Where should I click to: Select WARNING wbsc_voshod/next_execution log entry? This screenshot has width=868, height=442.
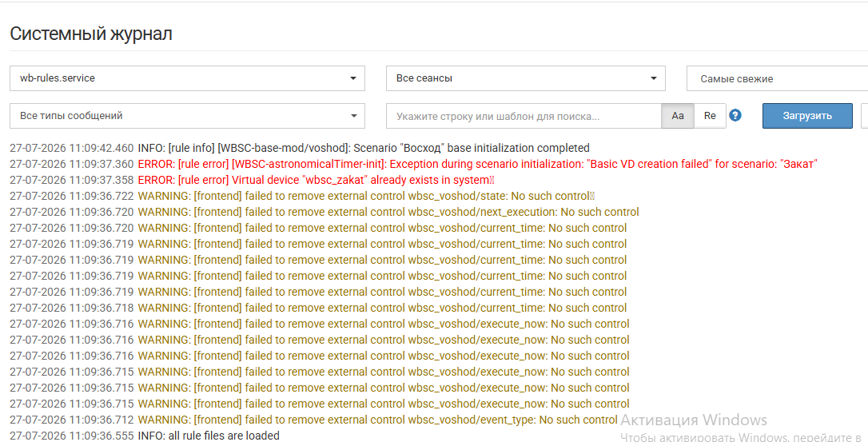pyautogui.click(x=325, y=212)
